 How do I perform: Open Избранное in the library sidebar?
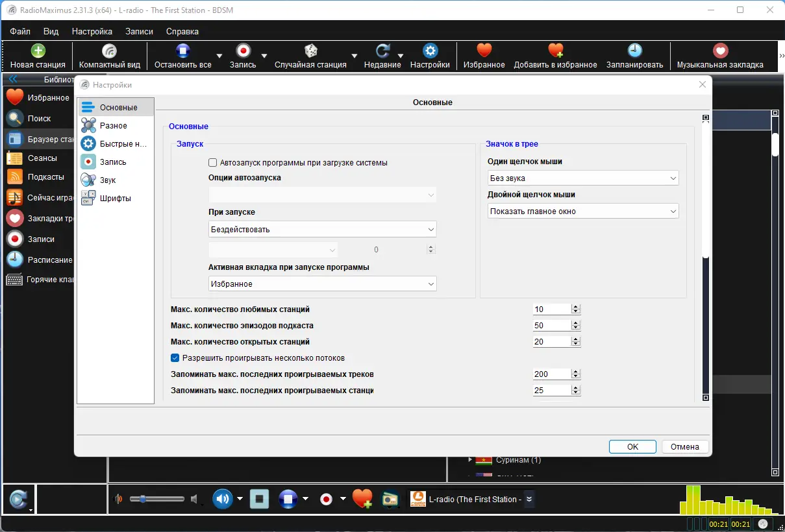pyautogui.click(x=38, y=98)
